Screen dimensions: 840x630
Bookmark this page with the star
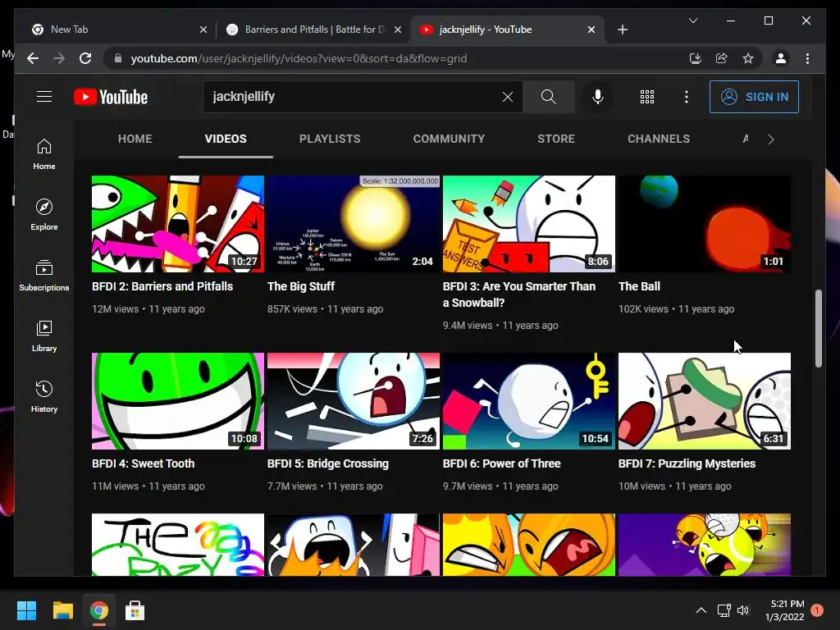click(748, 58)
